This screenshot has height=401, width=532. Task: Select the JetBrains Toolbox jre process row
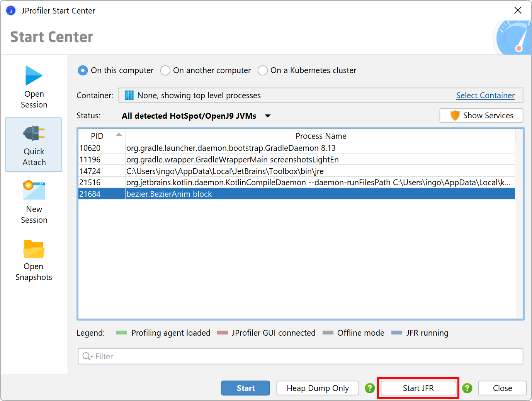click(x=297, y=171)
